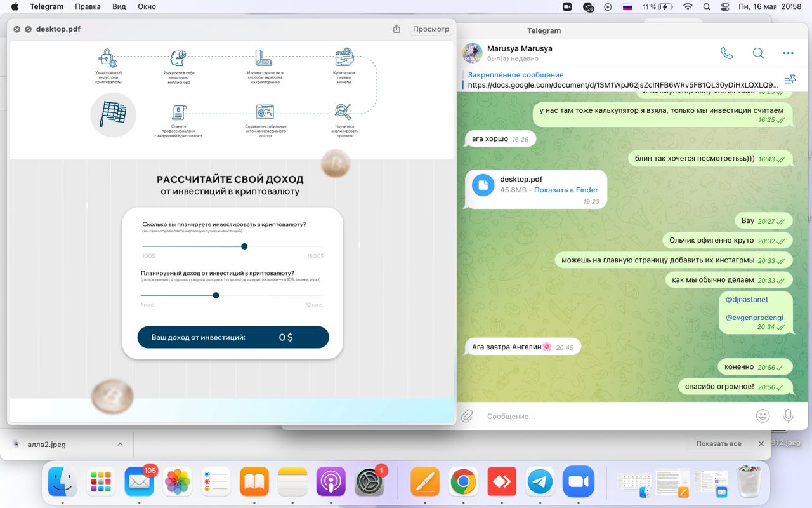Click the investment amount slider handle
The width and height of the screenshot is (812, 508).
pos(244,246)
